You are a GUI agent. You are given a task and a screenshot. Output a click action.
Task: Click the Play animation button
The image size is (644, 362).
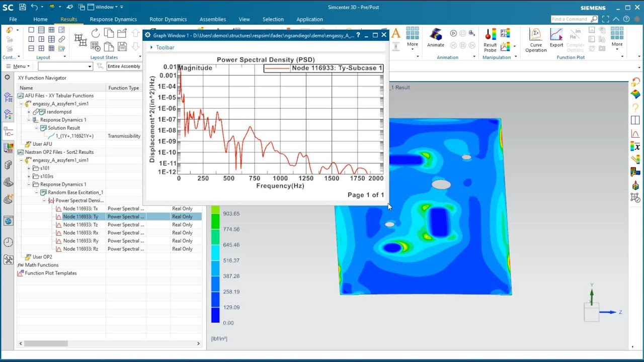point(453,33)
